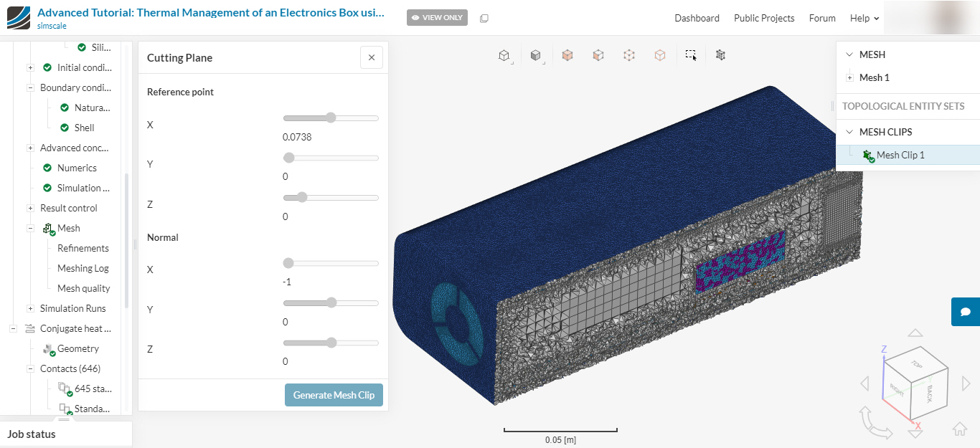Open the chat support widget
The height and width of the screenshot is (448, 980).
coord(966,312)
